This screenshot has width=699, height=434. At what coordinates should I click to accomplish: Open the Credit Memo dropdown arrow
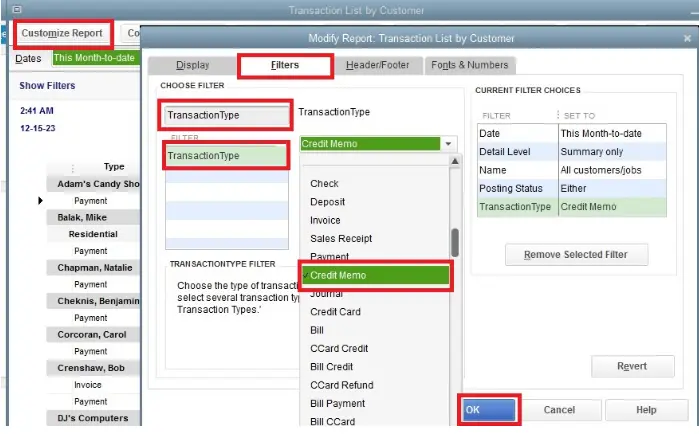click(x=448, y=143)
